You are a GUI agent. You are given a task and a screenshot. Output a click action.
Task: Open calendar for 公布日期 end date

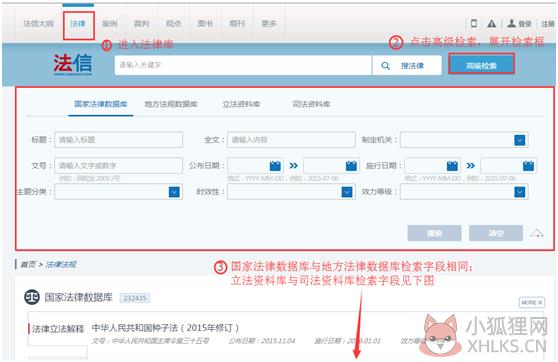pos(351,166)
